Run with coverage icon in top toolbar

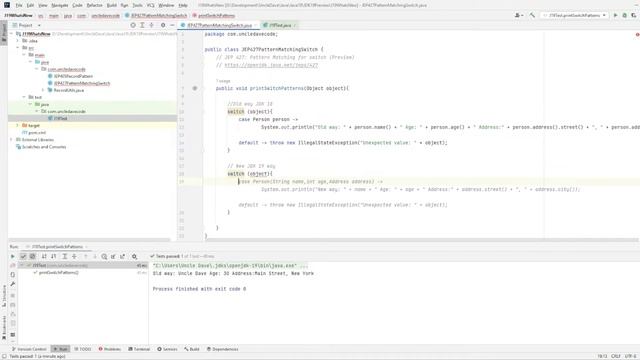click(633, 16)
